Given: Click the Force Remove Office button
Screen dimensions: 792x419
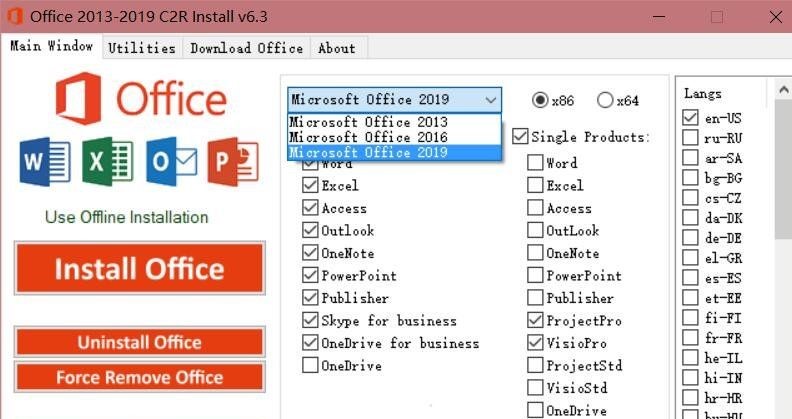Looking at the screenshot, I should (x=139, y=377).
